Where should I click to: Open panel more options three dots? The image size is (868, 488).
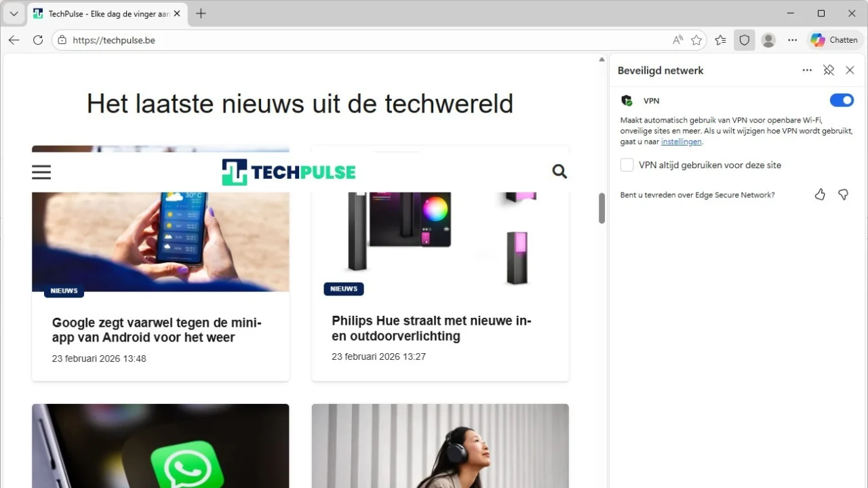[x=807, y=70]
